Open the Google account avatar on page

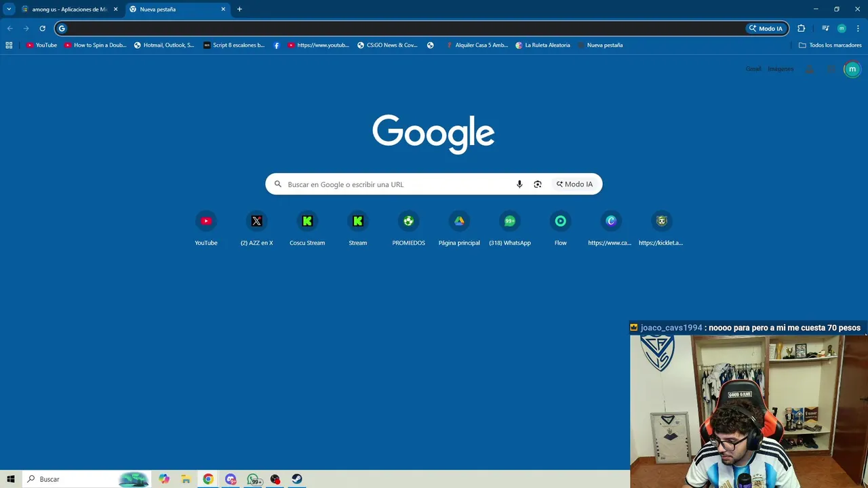(x=852, y=69)
